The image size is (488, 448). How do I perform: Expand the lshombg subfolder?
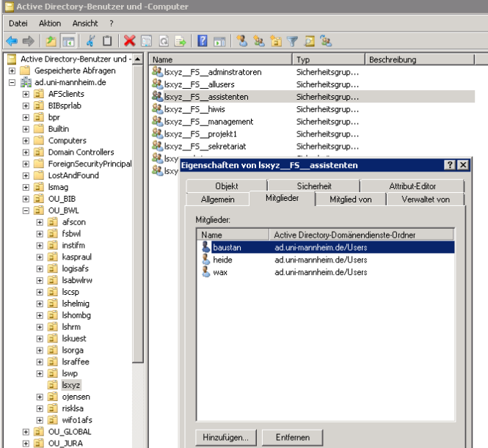tap(40, 315)
